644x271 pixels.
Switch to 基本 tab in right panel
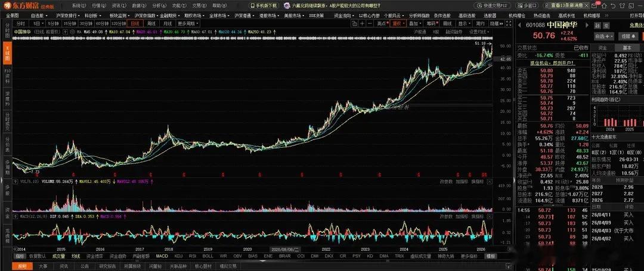click(627, 48)
